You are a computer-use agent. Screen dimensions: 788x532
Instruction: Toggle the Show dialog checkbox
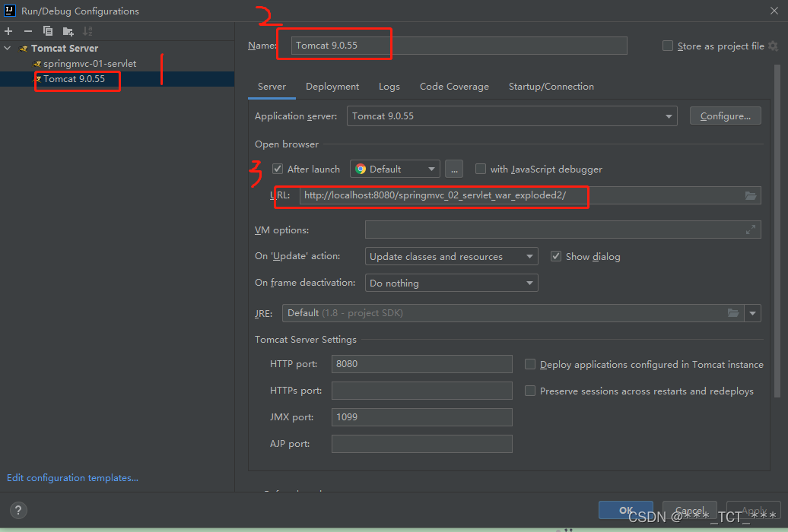pyautogui.click(x=556, y=256)
